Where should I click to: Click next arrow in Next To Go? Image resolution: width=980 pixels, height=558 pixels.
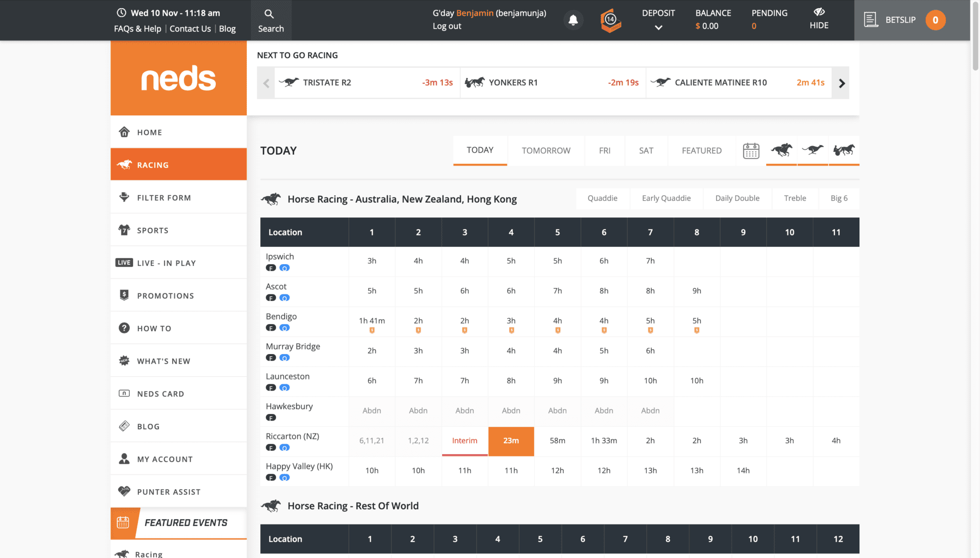[841, 83]
